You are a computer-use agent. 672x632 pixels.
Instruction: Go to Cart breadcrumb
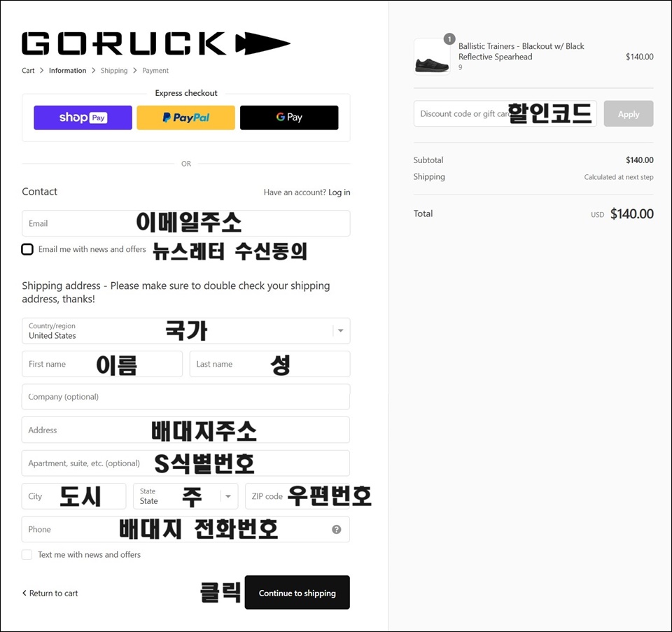coord(28,71)
